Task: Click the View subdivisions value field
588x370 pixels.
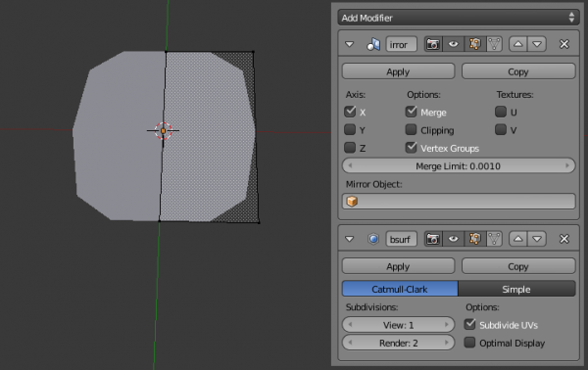Action: 398,325
